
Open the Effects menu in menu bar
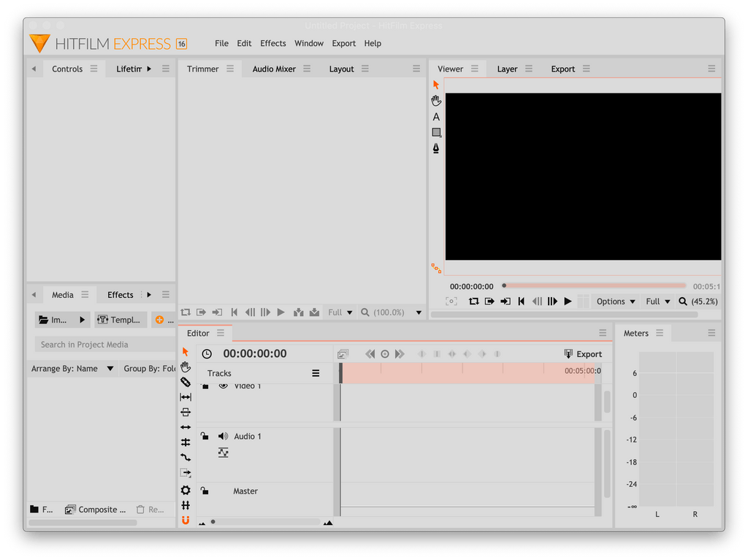tap(273, 43)
